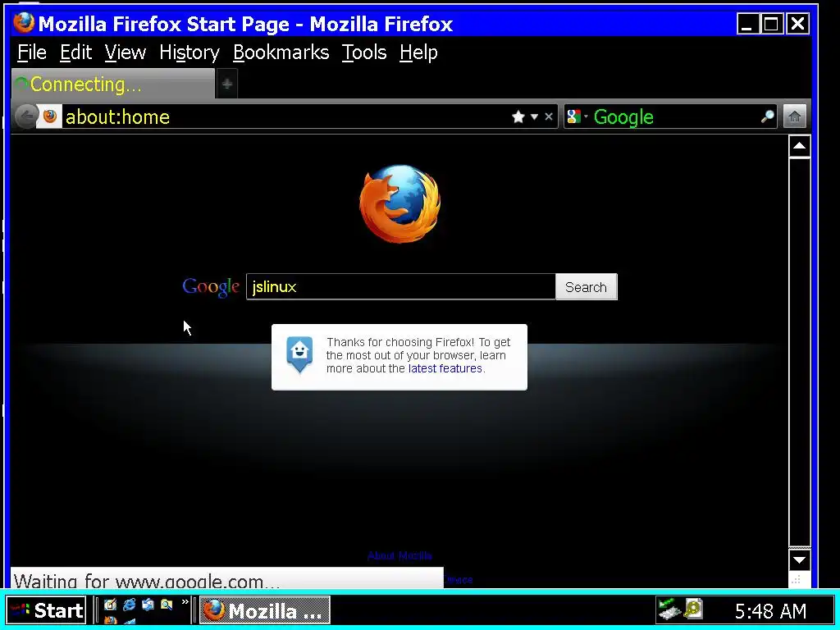Click the magnifying glass in the search bar
Image resolution: width=840 pixels, height=630 pixels.
(x=767, y=116)
